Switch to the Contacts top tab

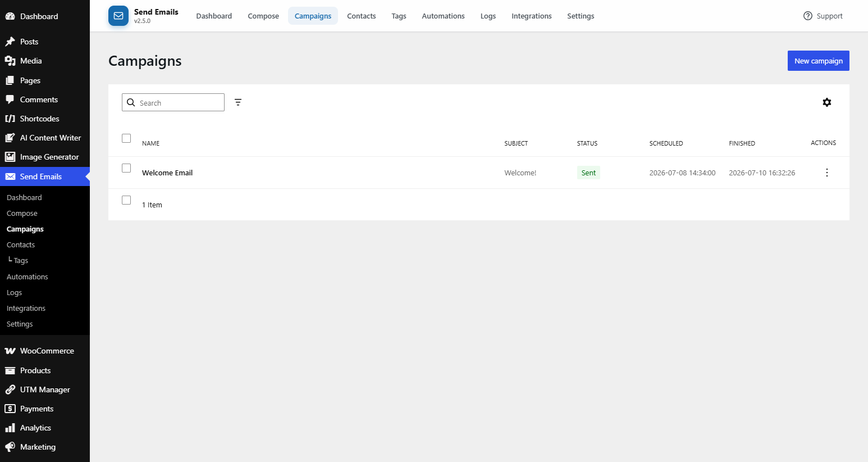point(362,16)
